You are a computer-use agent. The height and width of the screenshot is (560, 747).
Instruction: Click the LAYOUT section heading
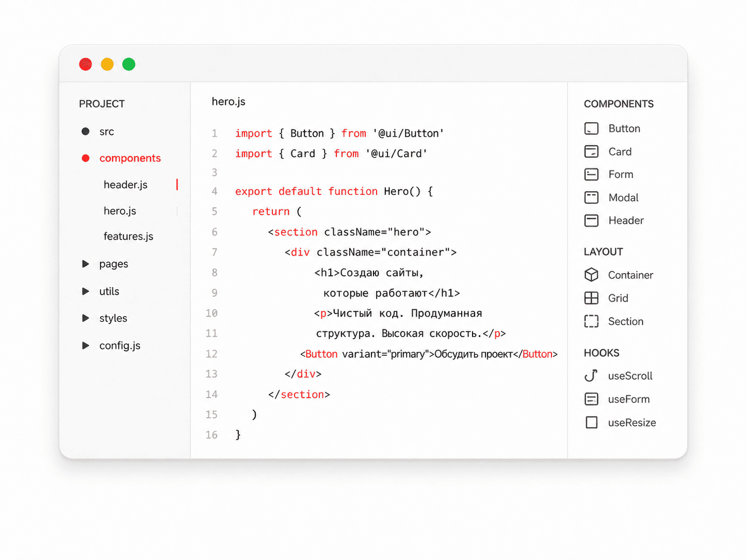pos(603,252)
